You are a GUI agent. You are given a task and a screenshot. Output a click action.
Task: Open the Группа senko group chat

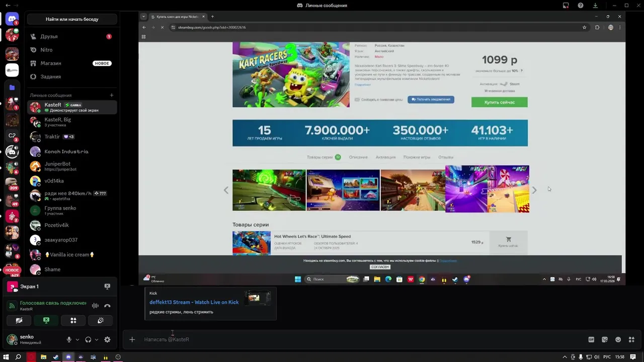(72, 210)
